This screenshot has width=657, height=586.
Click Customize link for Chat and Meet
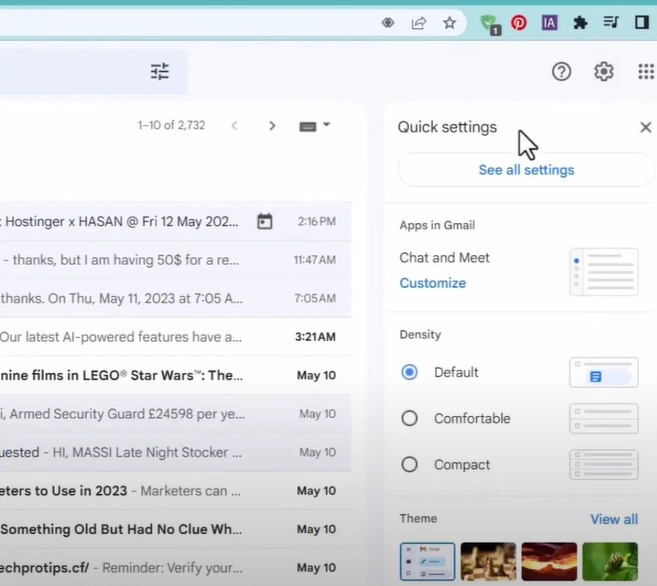click(x=432, y=283)
